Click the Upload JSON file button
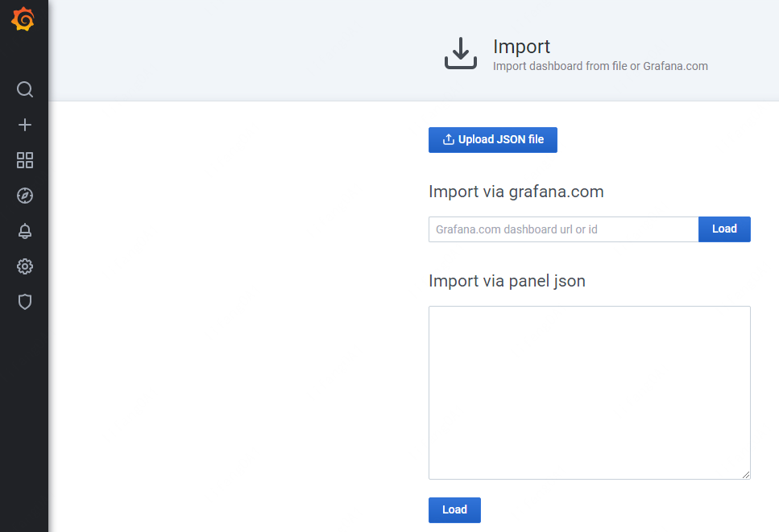 tap(493, 140)
